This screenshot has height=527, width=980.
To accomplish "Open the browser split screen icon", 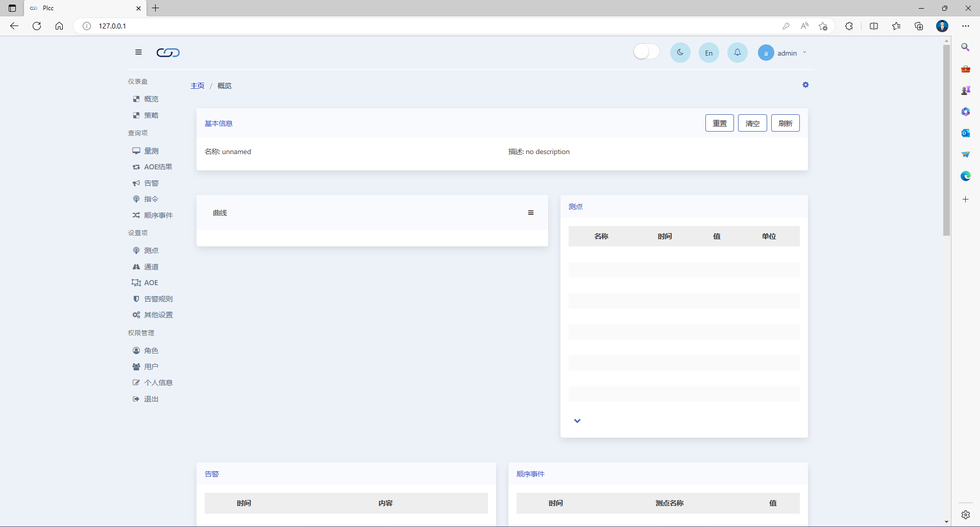I will click(874, 26).
